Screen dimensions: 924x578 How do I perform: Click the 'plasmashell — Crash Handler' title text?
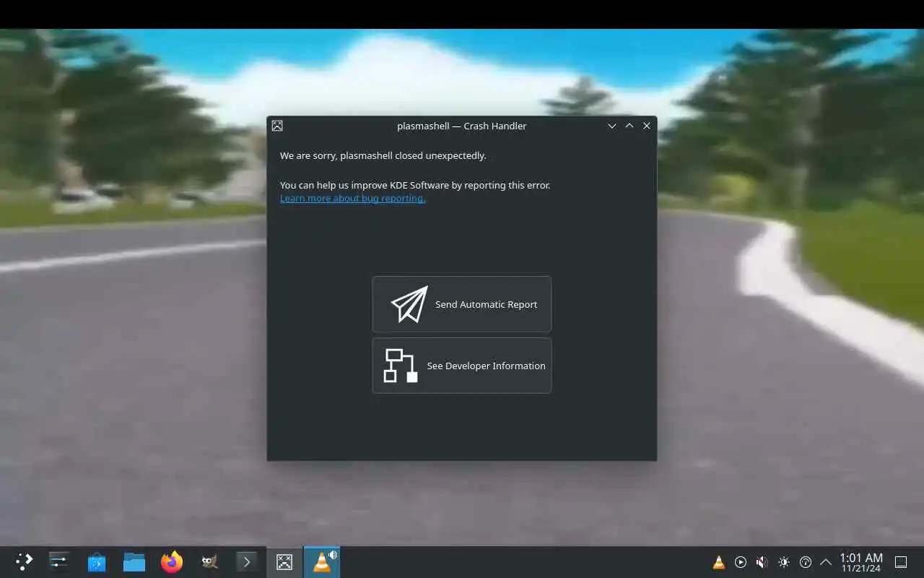pos(462,126)
